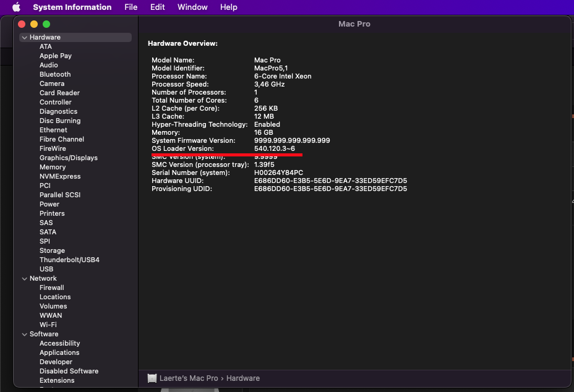This screenshot has width=574, height=392.
Task: Click the serial number H00264Y84PC
Action: 278,173
